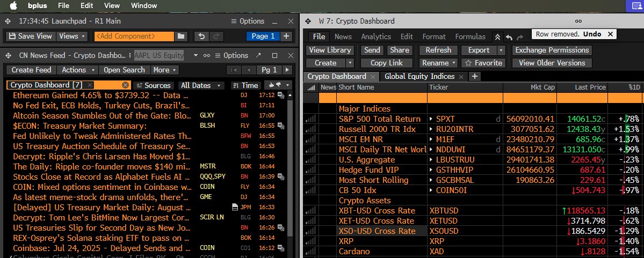Viewport: 644px width, 258px height.
Task: Select the File ribbon tab
Action: click(x=319, y=36)
